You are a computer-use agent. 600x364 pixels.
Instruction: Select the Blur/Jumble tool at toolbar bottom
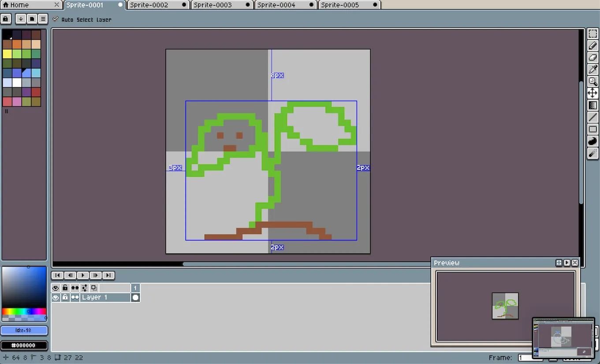(x=593, y=153)
